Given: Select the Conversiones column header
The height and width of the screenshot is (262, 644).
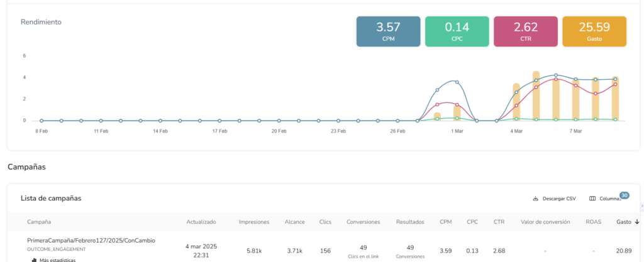Looking at the screenshot, I should pyautogui.click(x=363, y=222).
